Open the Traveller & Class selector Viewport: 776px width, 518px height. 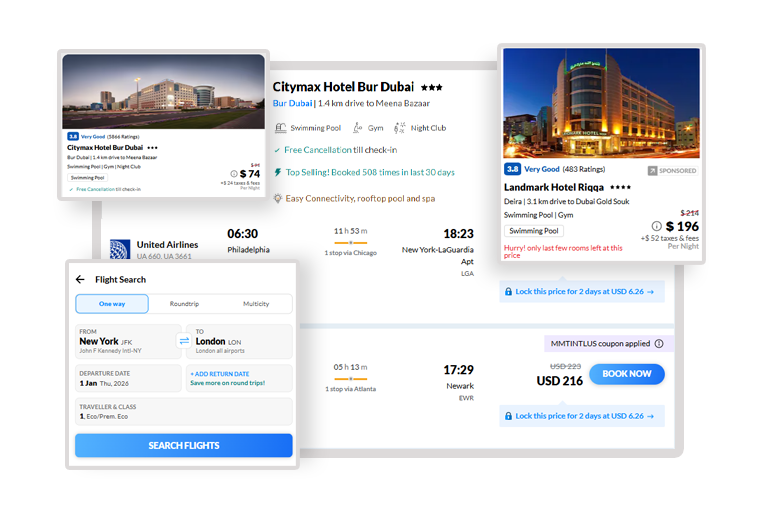click(x=183, y=411)
